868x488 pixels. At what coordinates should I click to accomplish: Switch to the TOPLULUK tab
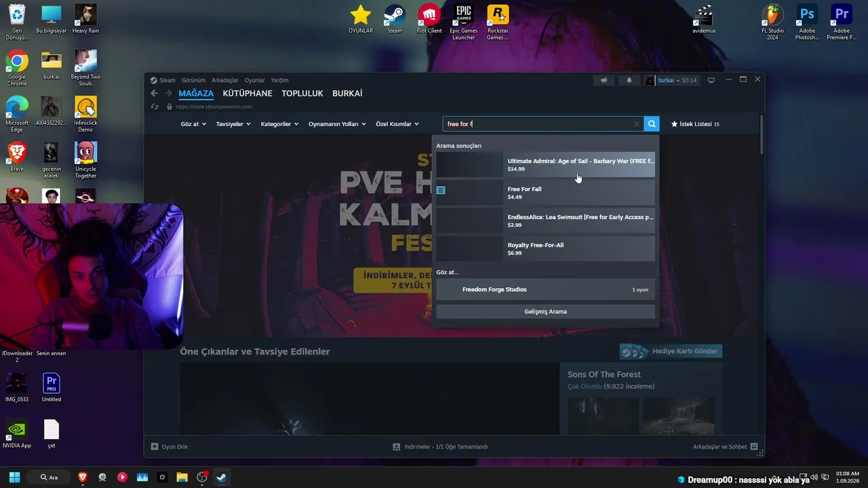(302, 94)
